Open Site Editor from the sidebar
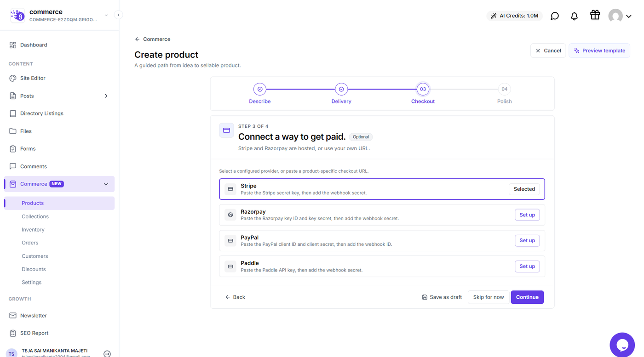Viewport: 644px width, 357px height. [x=33, y=78]
